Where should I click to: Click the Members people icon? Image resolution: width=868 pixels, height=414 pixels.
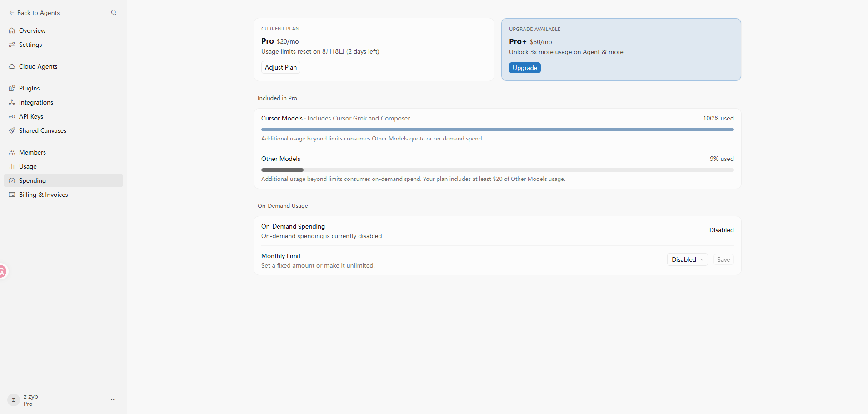coord(12,152)
